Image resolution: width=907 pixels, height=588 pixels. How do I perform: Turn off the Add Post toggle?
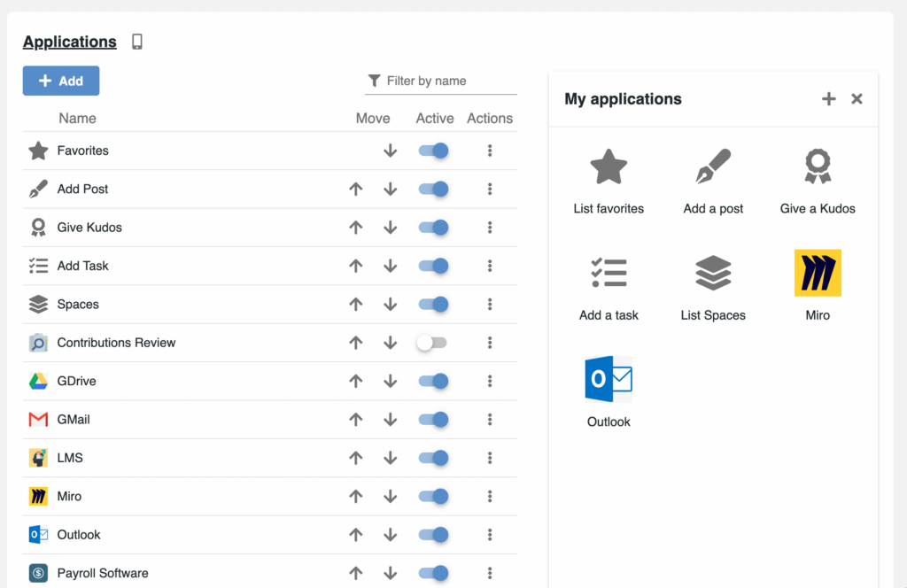[x=433, y=189]
